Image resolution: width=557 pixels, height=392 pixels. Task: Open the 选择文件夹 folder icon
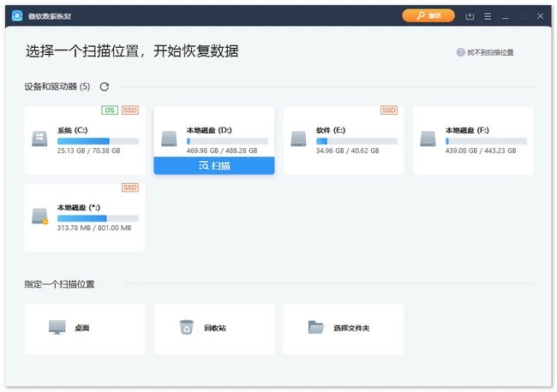pos(316,328)
